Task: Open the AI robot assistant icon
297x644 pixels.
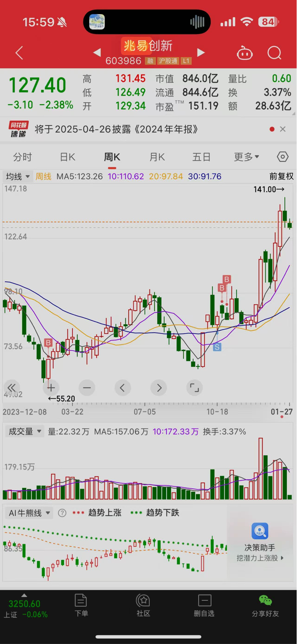Action: point(244,53)
